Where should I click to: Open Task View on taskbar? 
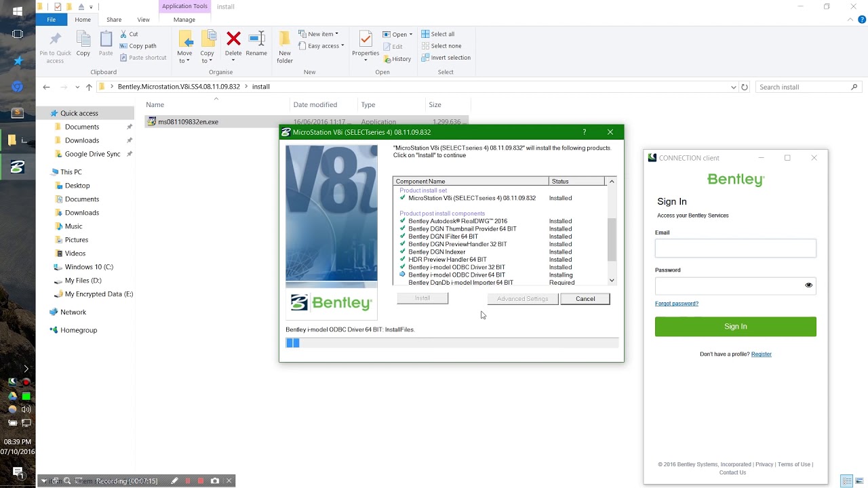coord(18,34)
